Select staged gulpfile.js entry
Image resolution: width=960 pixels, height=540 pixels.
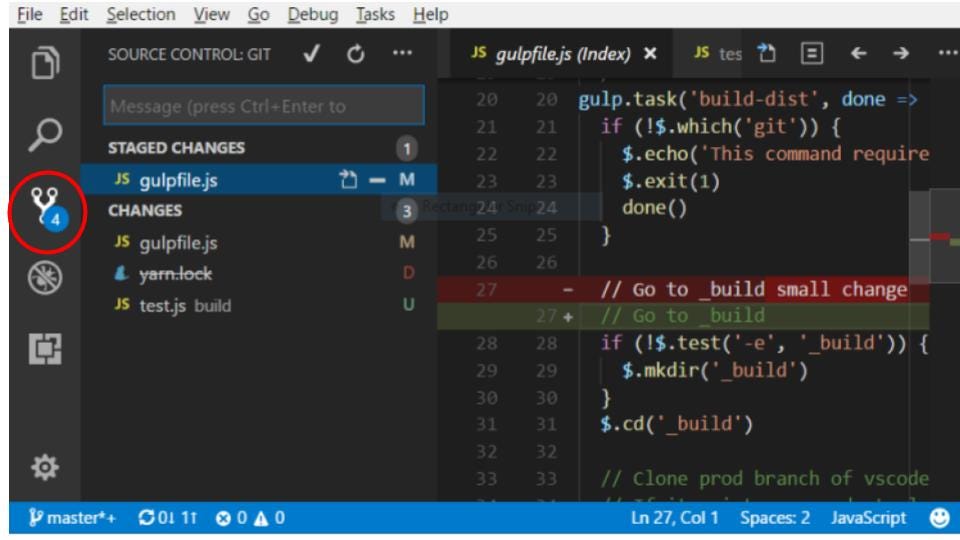pyautogui.click(x=259, y=179)
